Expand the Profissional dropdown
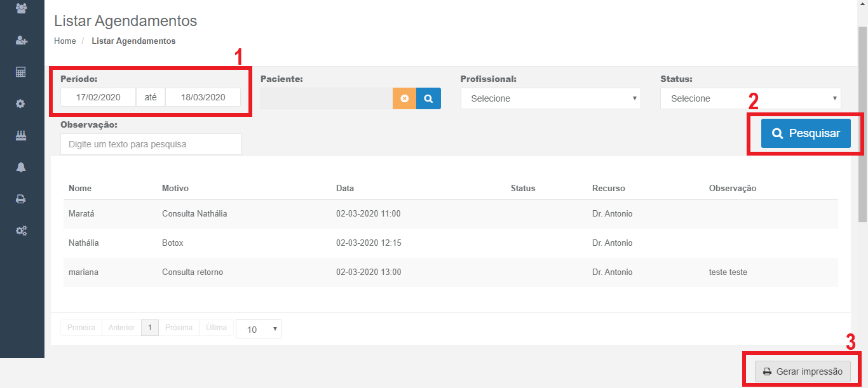The width and height of the screenshot is (868, 388). click(x=550, y=98)
